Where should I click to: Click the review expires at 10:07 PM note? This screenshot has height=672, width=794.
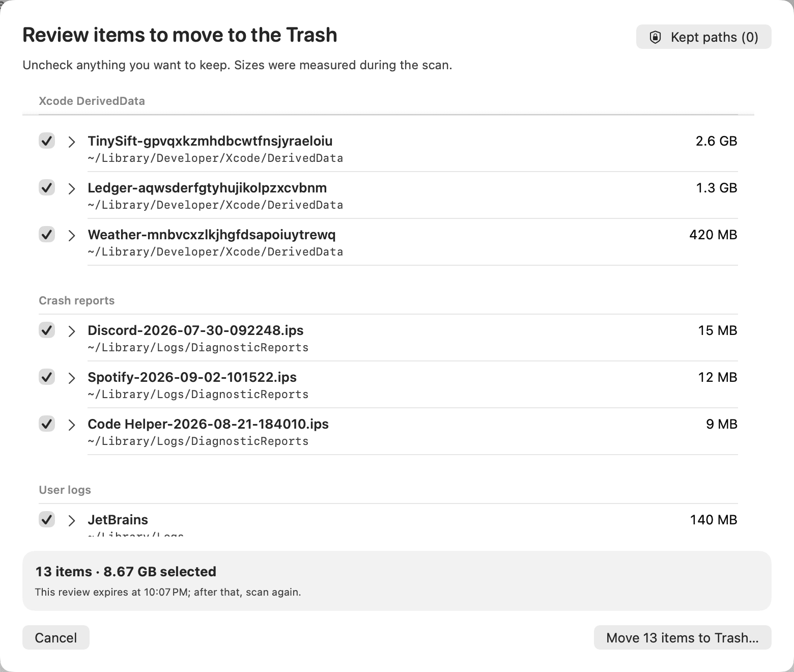click(168, 592)
